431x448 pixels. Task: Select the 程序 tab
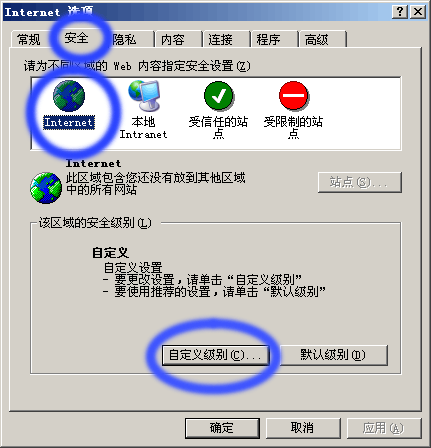(x=268, y=39)
